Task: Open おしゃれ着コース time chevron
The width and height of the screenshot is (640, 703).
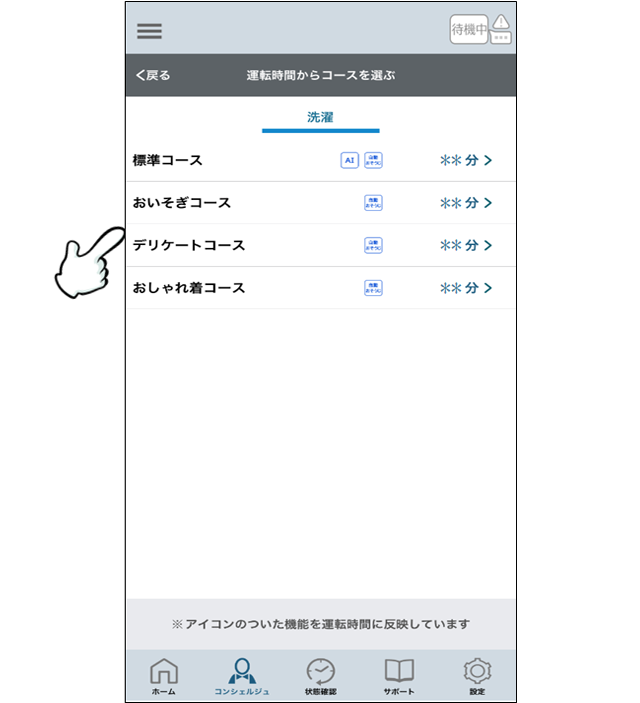Action: tap(487, 288)
